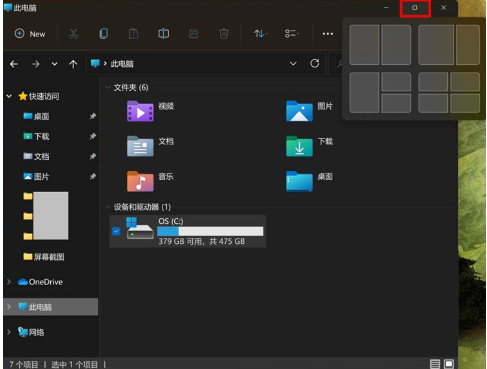487x369 pixels.
Task: Click the OS (C:) storage usage bar
Action: click(x=210, y=231)
